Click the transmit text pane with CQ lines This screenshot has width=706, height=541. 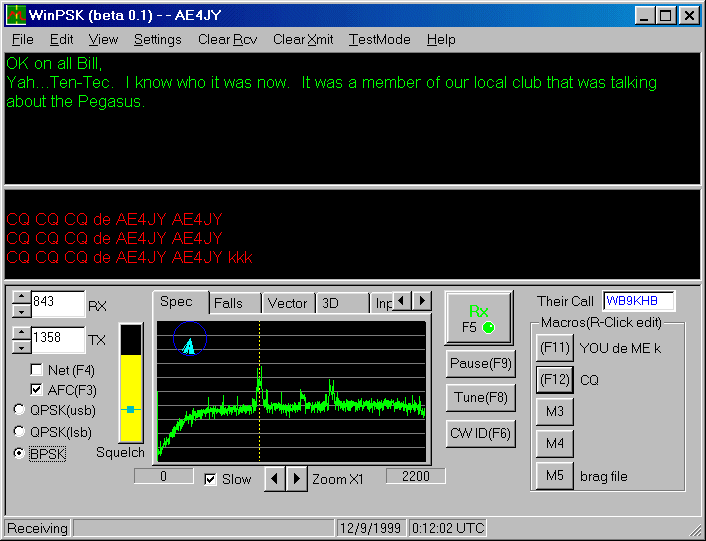[353, 234]
